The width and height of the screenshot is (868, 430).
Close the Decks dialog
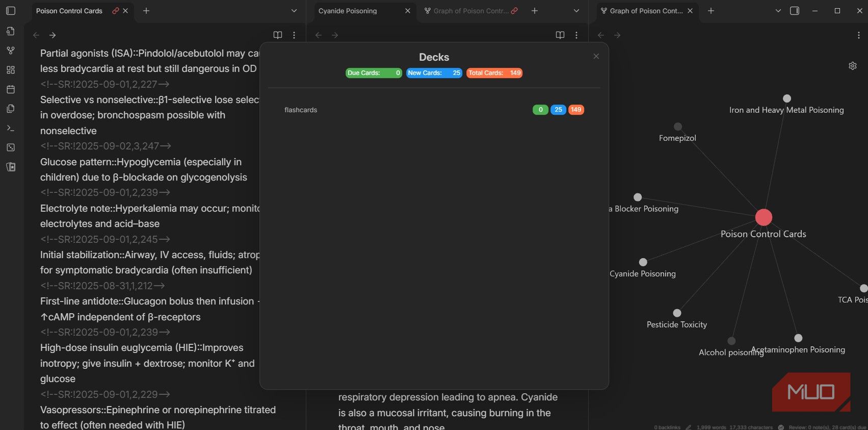click(596, 56)
